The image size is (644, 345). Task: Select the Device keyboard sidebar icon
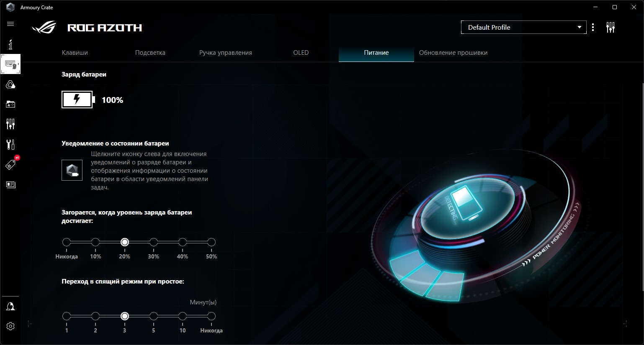[10, 64]
